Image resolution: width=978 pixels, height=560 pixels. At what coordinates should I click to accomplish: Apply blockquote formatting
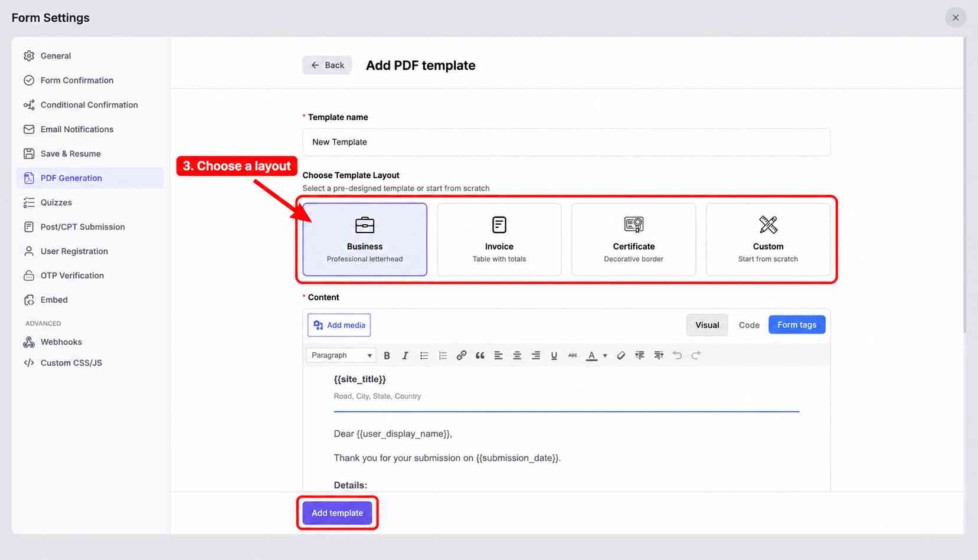tap(480, 355)
